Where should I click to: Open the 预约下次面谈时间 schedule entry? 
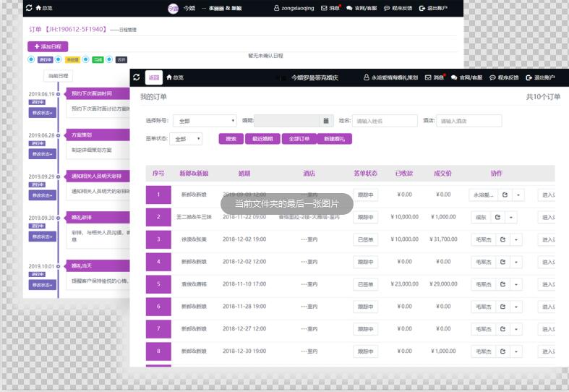point(98,93)
